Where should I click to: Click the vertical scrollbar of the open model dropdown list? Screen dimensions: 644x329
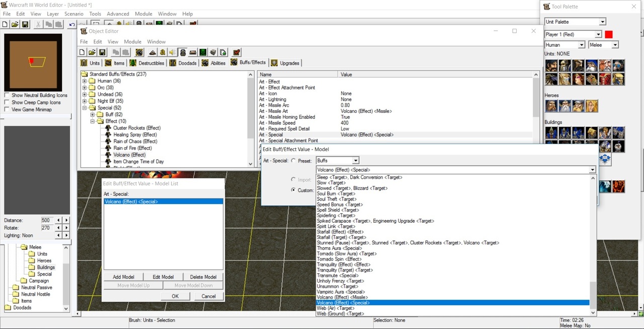click(x=593, y=245)
